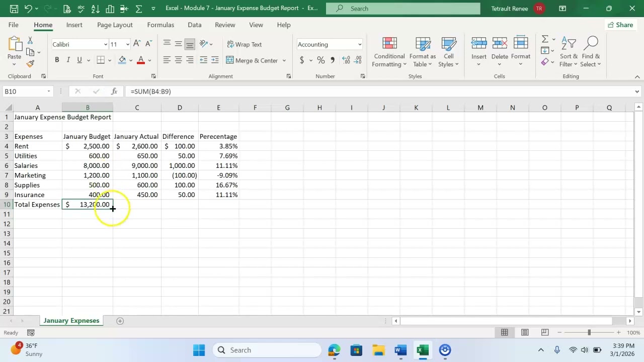Toggle Underline formatting
Screen dimensions: 644x362
tap(79, 60)
